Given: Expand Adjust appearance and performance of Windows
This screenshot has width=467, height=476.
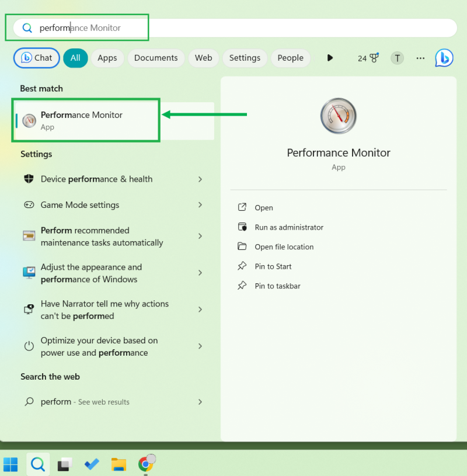Looking at the screenshot, I should tap(200, 273).
